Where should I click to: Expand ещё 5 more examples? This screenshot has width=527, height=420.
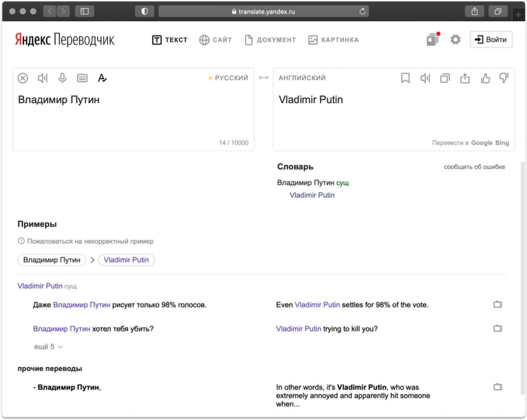click(x=48, y=347)
